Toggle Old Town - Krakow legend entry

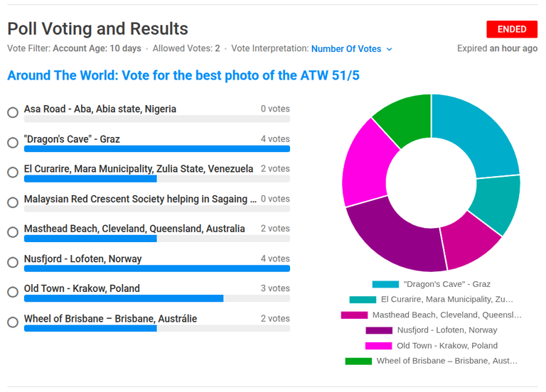[432, 346]
